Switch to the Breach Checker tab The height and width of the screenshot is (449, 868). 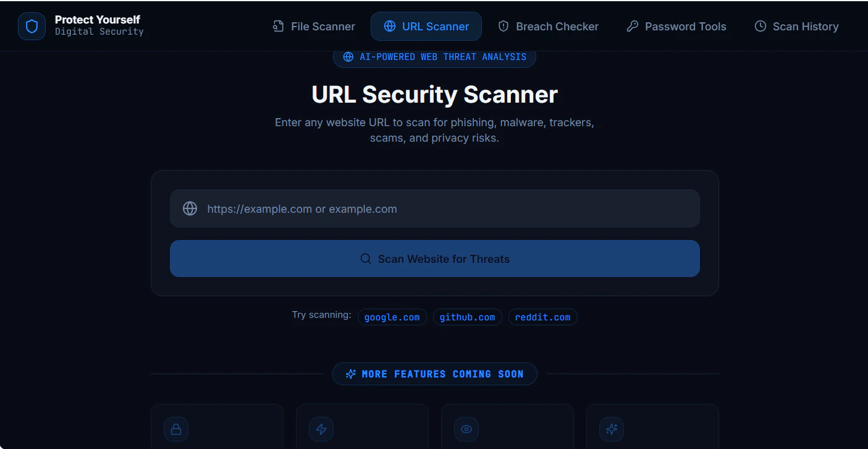tap(549, 26)
